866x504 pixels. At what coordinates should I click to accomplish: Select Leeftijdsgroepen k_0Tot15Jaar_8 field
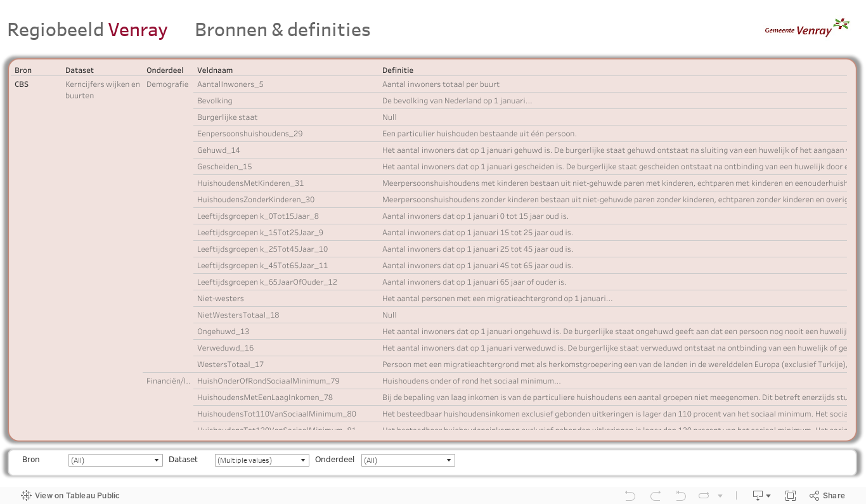click(258, 216)
